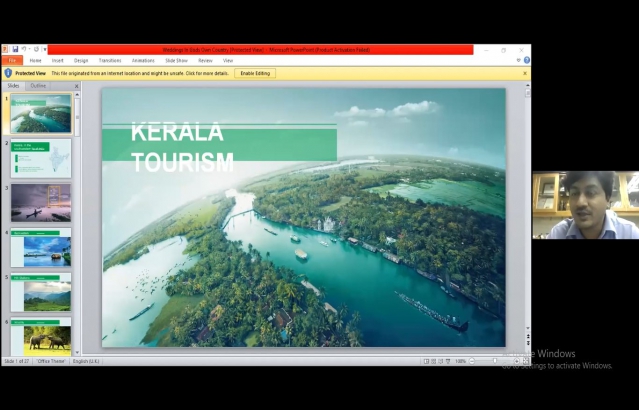Viewport: 639px width, 410px height.
Task: Select slide 5 thumbnail with green hills
Action: [x=41, y=292]
